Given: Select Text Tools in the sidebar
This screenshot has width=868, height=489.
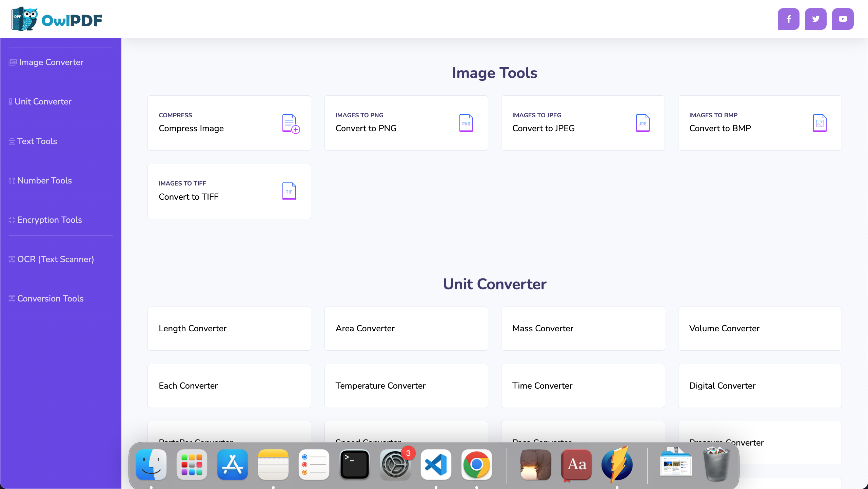Looking at the screenshot, I should pyautogui.click(x=37, y=141).
